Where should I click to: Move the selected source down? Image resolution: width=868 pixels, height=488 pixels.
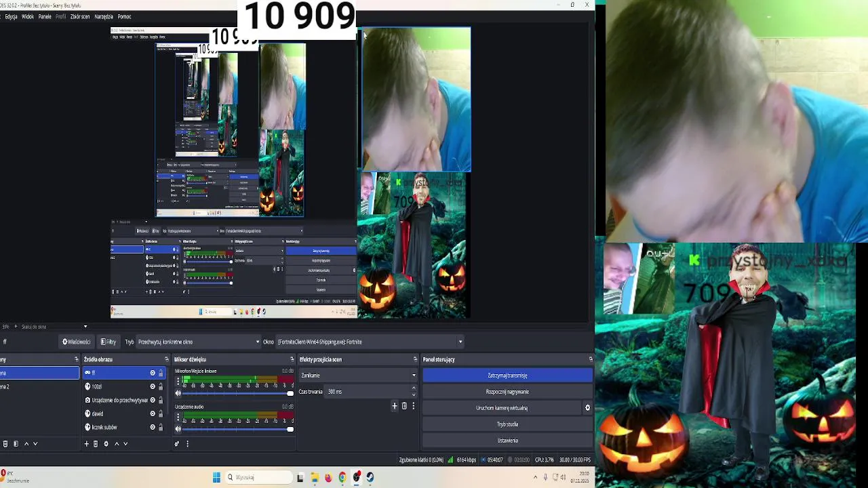click(125, 444)
